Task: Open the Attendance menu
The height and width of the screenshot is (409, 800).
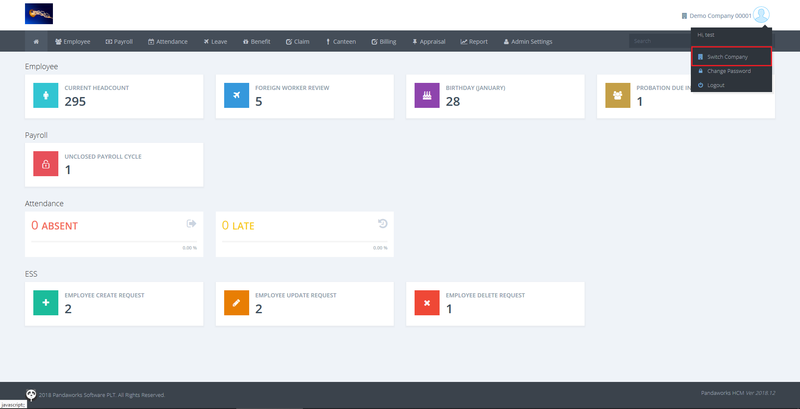Action: 168,42
